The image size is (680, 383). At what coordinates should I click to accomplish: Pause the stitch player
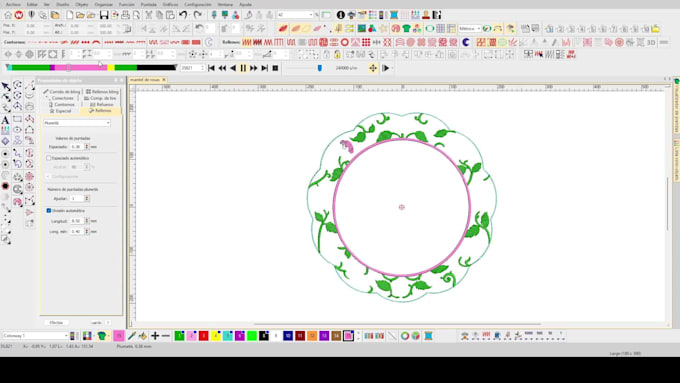pos(243,68)
